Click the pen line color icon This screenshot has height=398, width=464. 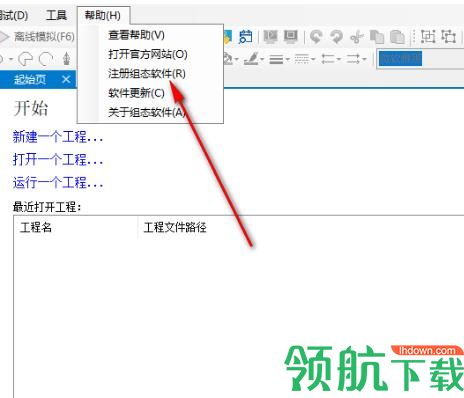pos(251,59)
